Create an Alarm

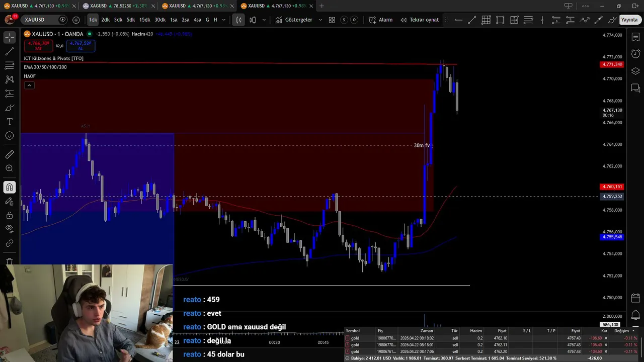coord(381,20)
